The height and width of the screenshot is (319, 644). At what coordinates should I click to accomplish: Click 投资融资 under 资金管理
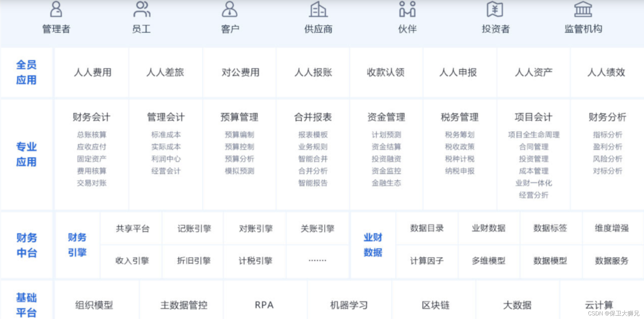tap(386, 159)
